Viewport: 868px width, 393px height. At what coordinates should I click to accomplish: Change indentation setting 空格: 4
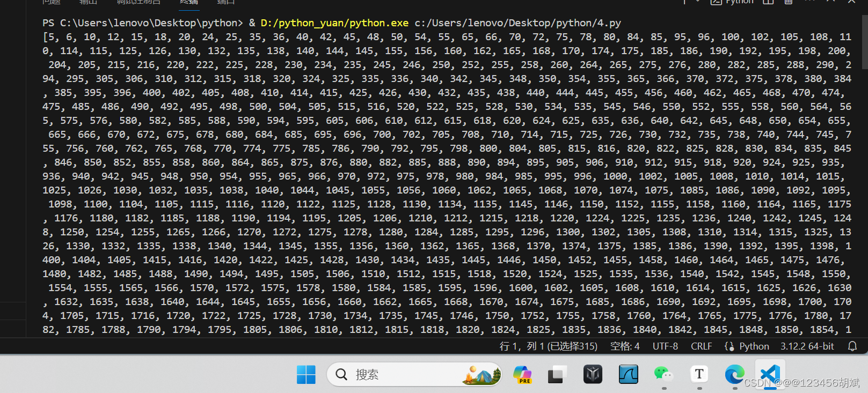[x=625, y=346]
